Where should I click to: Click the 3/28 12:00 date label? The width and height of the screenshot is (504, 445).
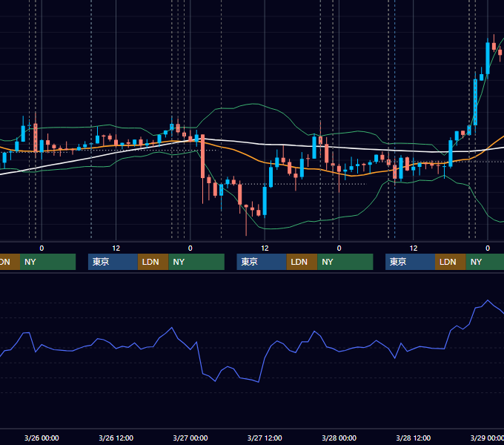pos(414,438)
